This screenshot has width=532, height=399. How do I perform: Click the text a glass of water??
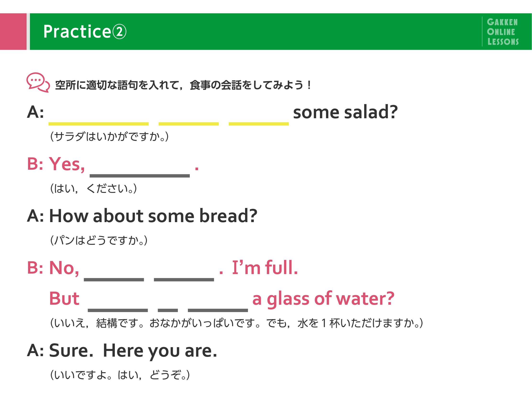click(x=323, y=299)
